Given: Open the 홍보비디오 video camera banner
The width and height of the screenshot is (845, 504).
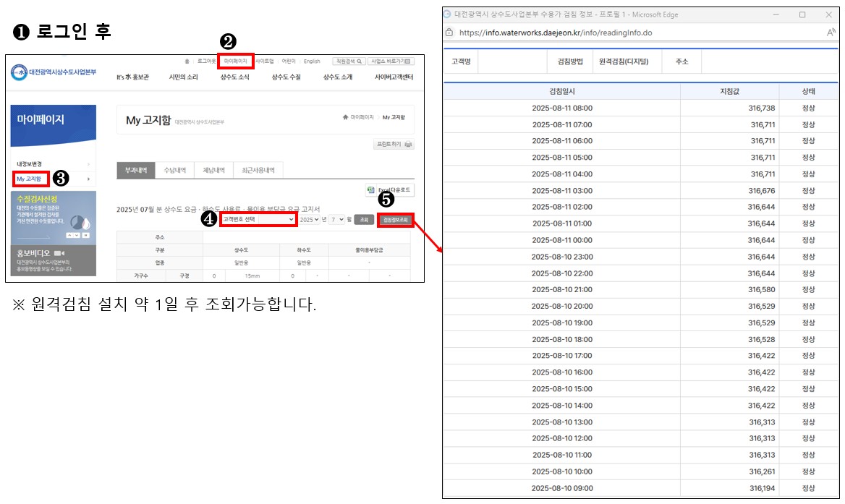Looking at the screenshot, I should pos(58,253).
